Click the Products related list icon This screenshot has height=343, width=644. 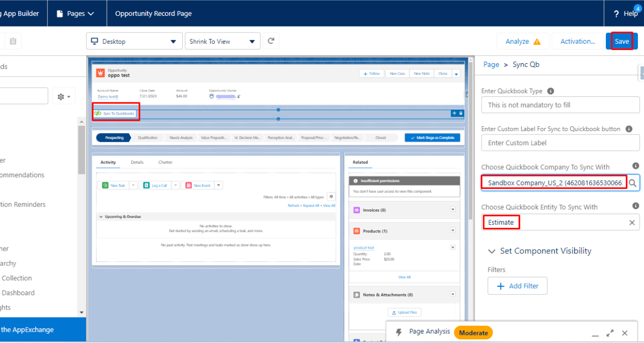coord(356,231)
